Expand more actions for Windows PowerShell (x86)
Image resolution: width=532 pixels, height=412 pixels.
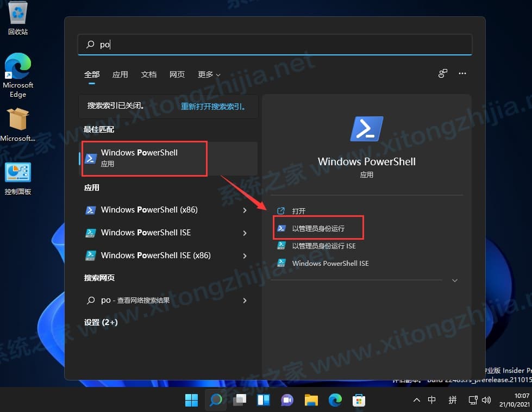(x=245, y=210)
